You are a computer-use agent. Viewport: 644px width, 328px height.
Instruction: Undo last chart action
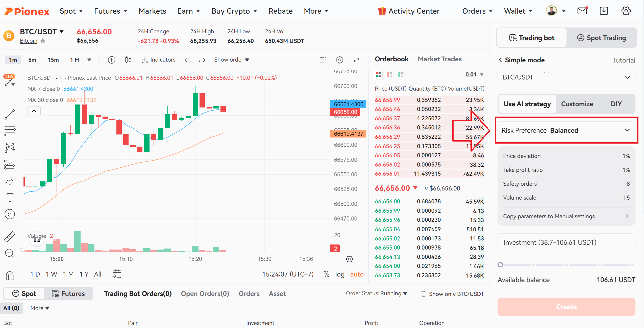tap(187, 60)
